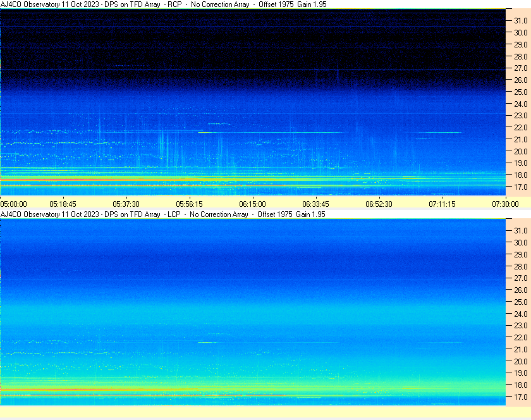531x420 pixels.
Task: Click the 23.0 frequency label on LCP panel
Action: pyautogui.click(x=521, y=325)
